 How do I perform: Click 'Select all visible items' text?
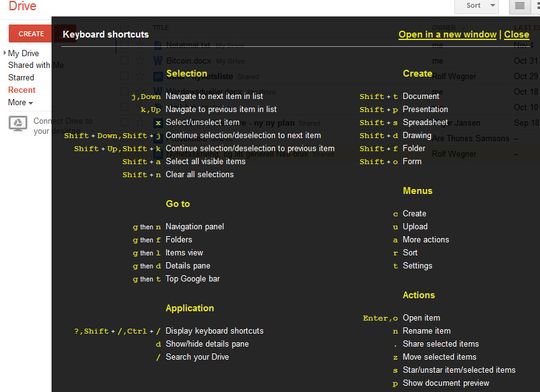click(206, 161)
